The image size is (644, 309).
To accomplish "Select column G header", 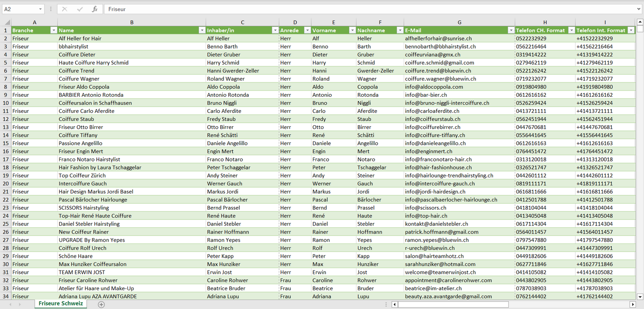I will coord(459,22).
